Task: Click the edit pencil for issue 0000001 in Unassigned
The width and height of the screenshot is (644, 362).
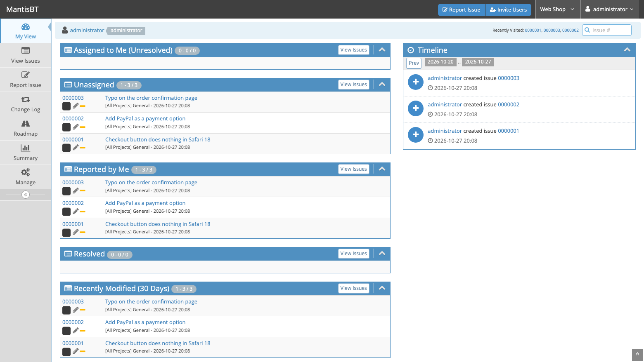Action: point(76,148)
